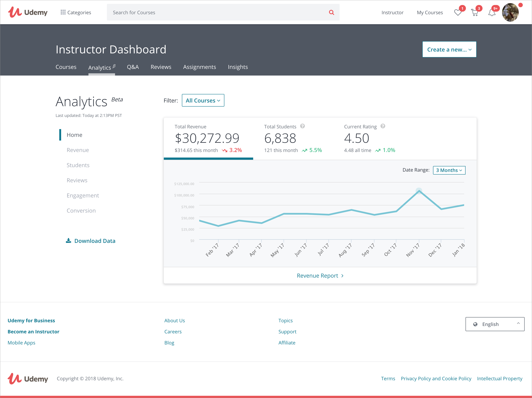Switch to the Reviews dashboard tab
The height and width of the screenshot is (398, 532).
[161, 67]
